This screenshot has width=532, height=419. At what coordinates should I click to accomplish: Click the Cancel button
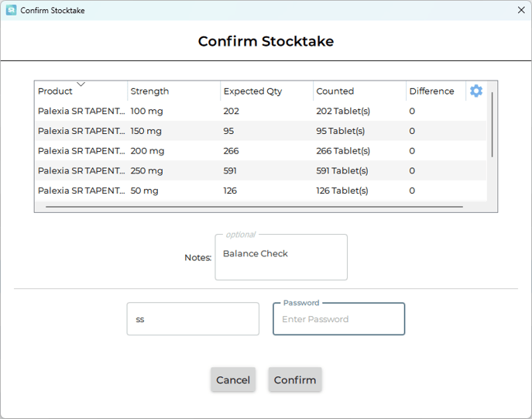[233, 380]
